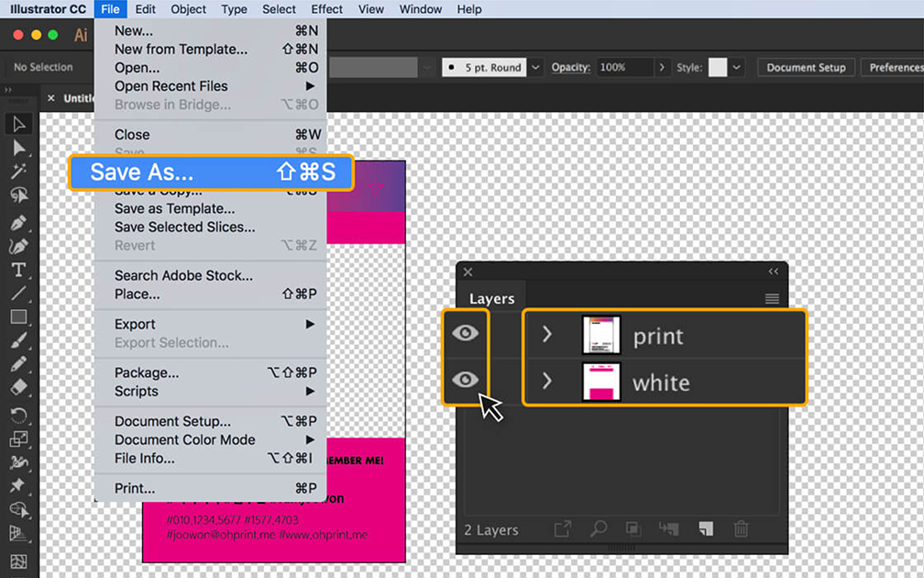Activate the Rotate tool
This screenshot has width=924, height=578.
pos(19,416)
